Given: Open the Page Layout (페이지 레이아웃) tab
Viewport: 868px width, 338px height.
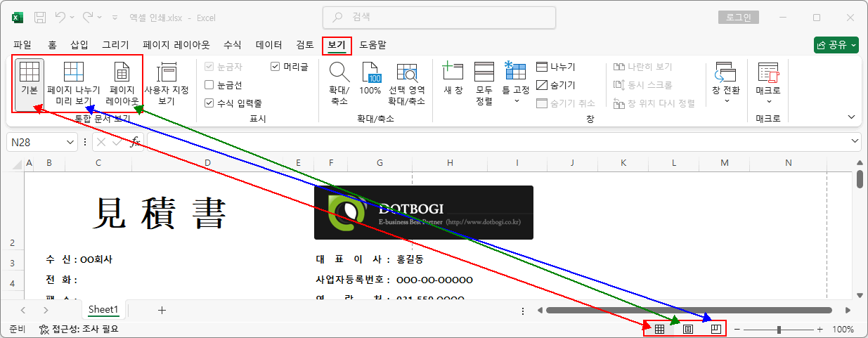Looking at the screenshot, I should 176,45.
